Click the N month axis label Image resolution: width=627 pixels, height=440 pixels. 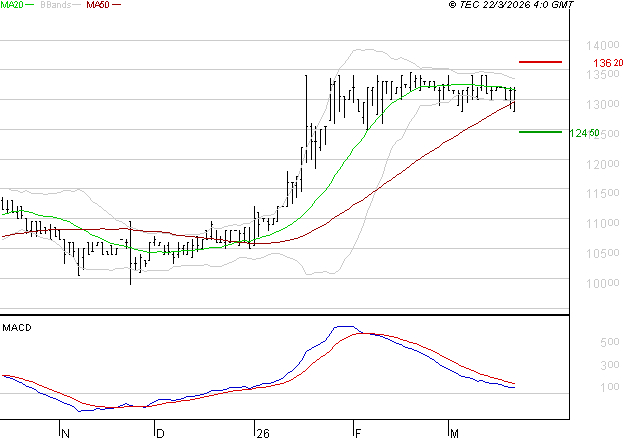pos(66,434)
